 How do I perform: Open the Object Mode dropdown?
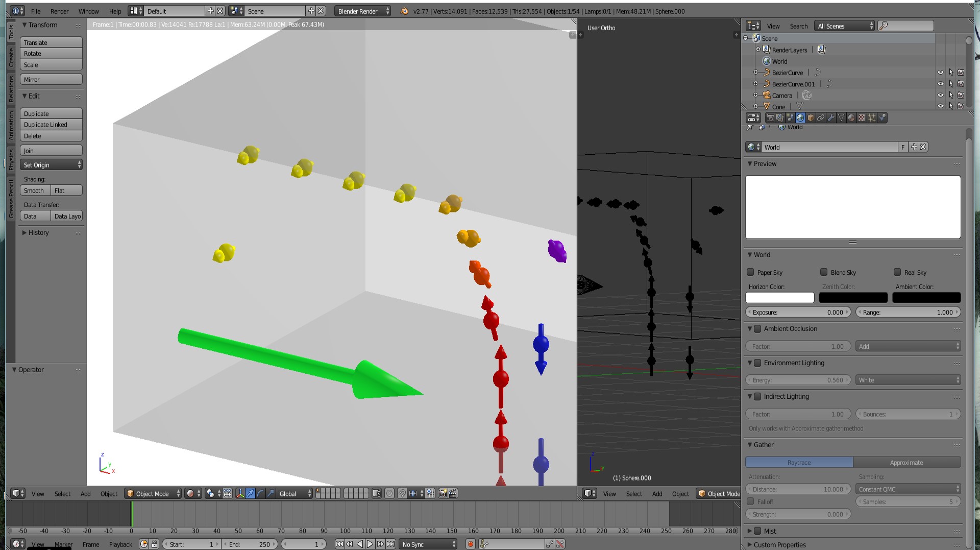click(152, 493)
